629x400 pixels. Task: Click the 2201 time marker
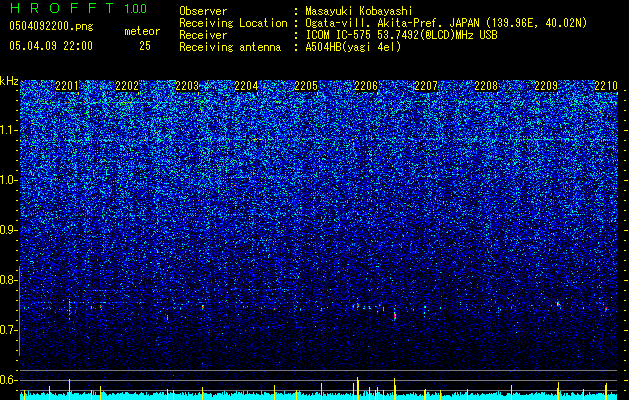(67, 86)
